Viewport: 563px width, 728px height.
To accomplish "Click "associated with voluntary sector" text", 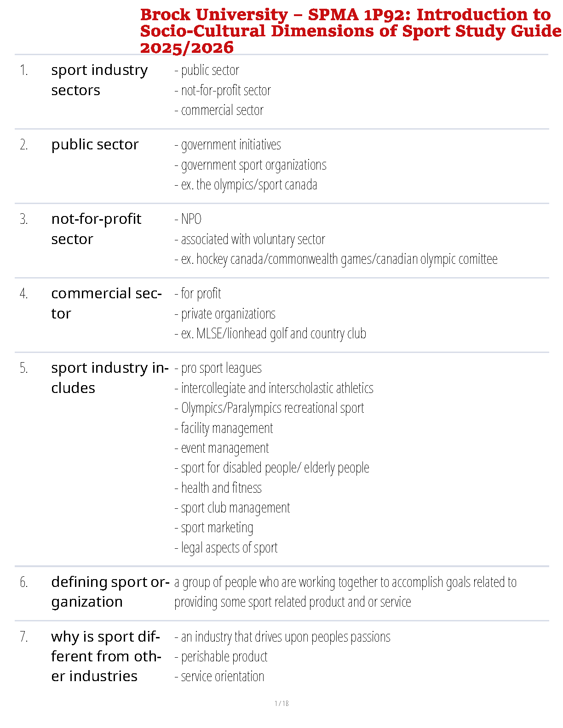I will coord(250,239).
